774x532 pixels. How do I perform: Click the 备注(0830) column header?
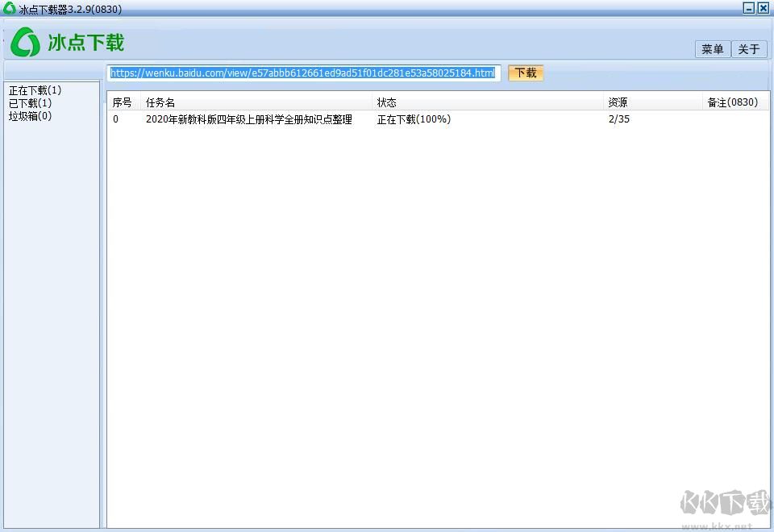(x=735, y=102)
